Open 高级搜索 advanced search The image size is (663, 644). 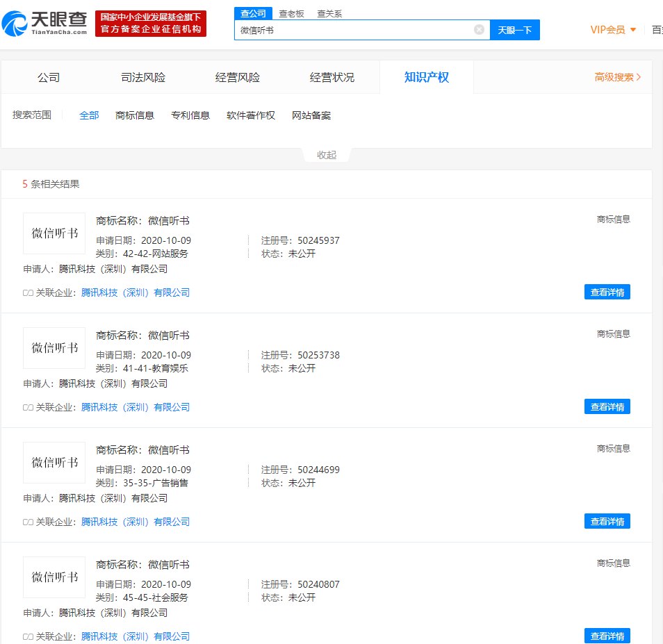coord(617,77)
